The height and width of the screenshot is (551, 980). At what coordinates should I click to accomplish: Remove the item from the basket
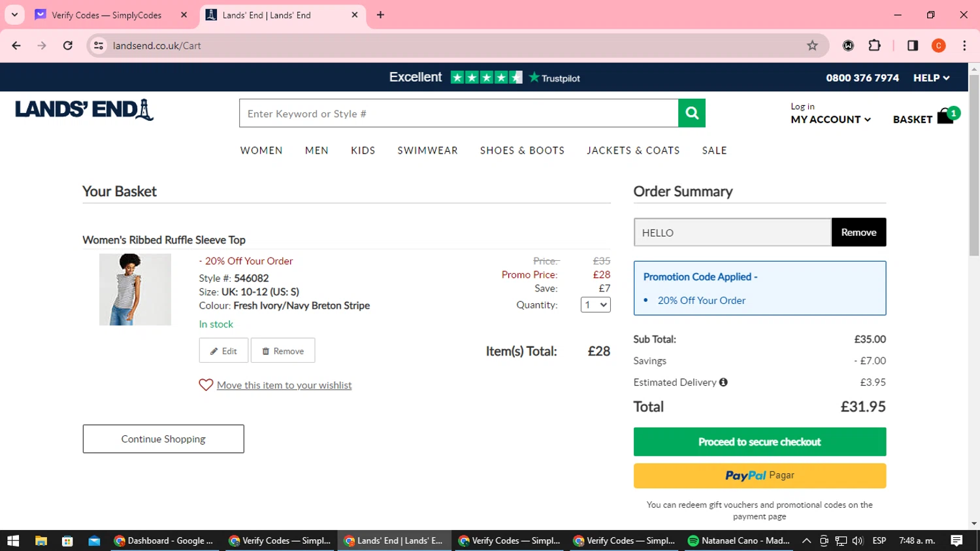(283, 350)
